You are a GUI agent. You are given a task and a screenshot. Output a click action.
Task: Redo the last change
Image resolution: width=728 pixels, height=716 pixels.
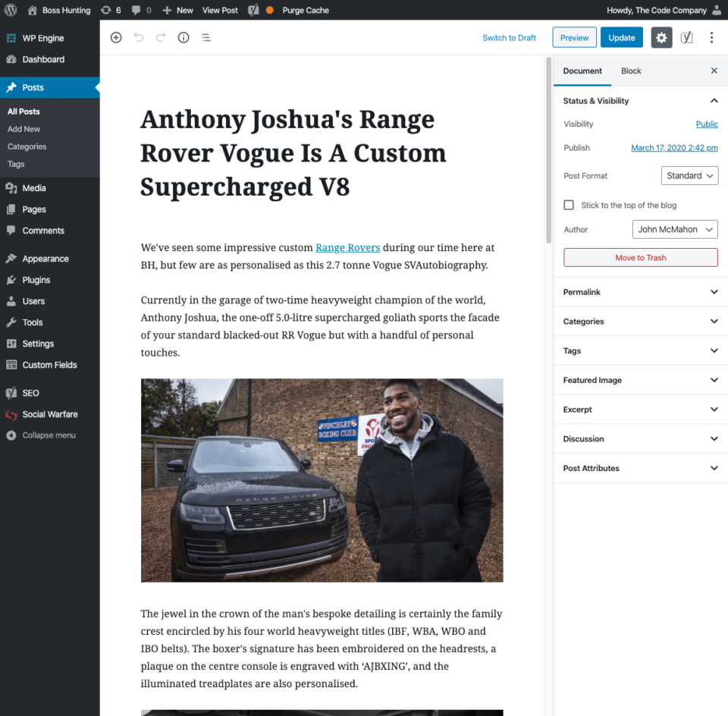(x=161, y=38)
